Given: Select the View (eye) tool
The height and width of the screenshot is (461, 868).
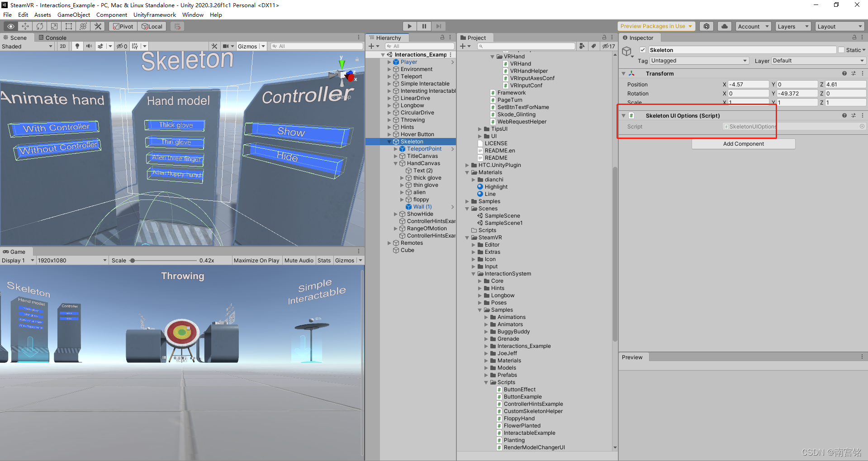Looking at the screenshot, I should [x=10, y=26].
